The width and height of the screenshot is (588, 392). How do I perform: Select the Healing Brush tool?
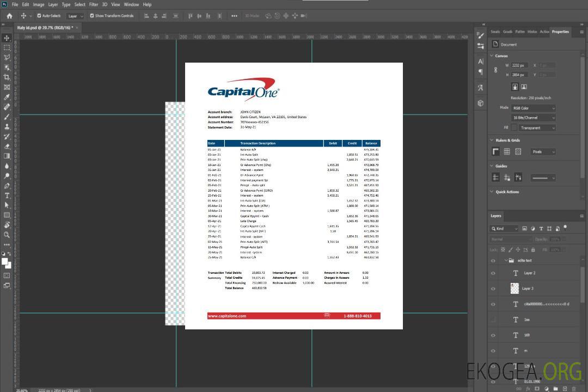pyautogui.click(x=7, y=107)
